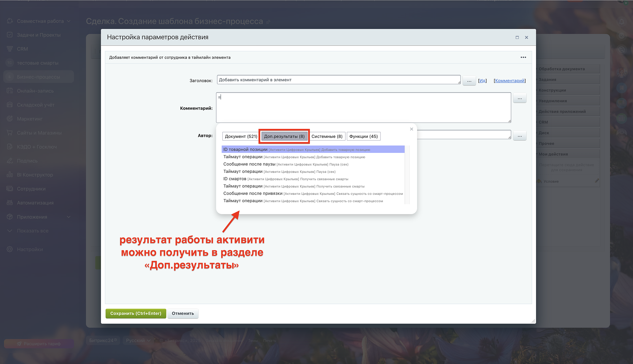Viewport: 633px width, 364px height.
Task: Select the Системные (8) tab
Action: (327, 136)
